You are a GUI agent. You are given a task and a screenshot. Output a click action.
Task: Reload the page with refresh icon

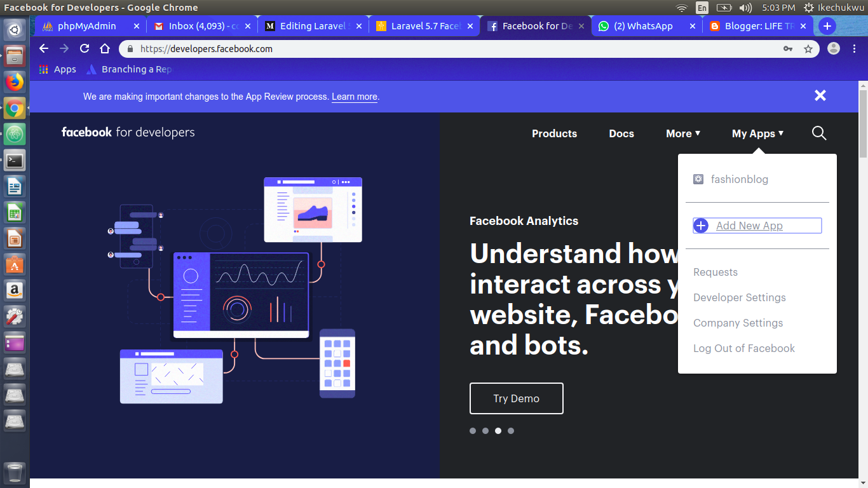(85, 49)
